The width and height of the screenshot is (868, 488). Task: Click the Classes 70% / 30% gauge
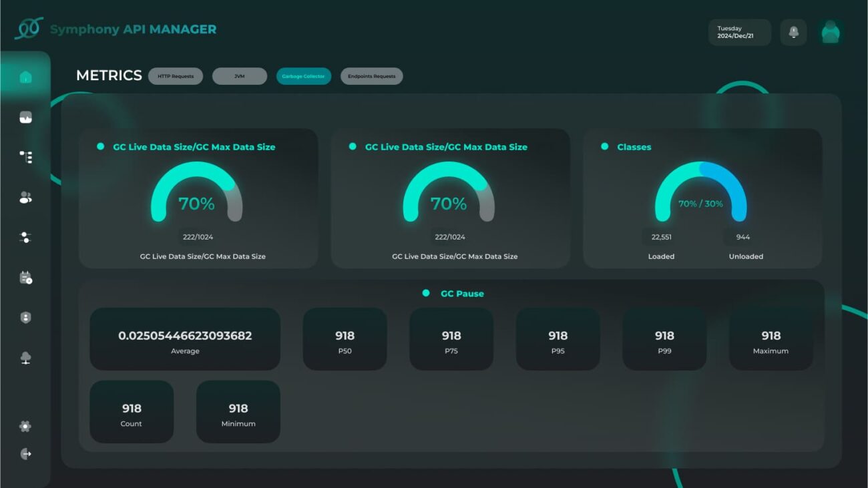pyautogui.click(x=700, y=194)
